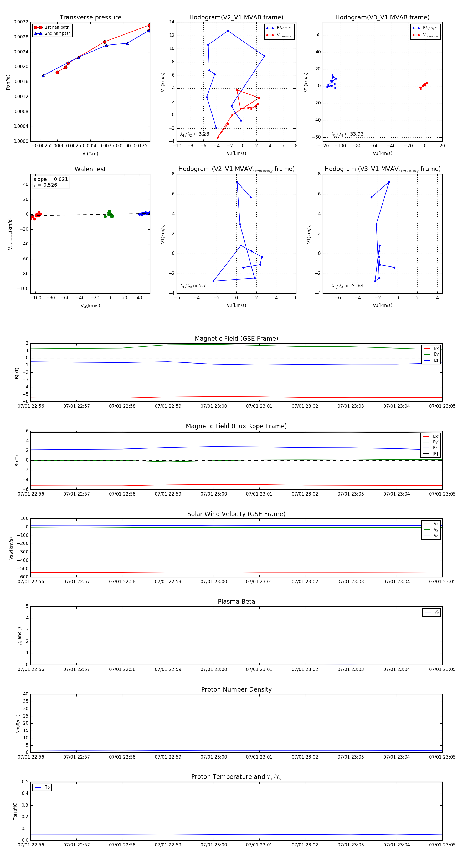Click the "V_A(km/s)" axis label
This screenshot has width=473, height=868.
(90, 306)
